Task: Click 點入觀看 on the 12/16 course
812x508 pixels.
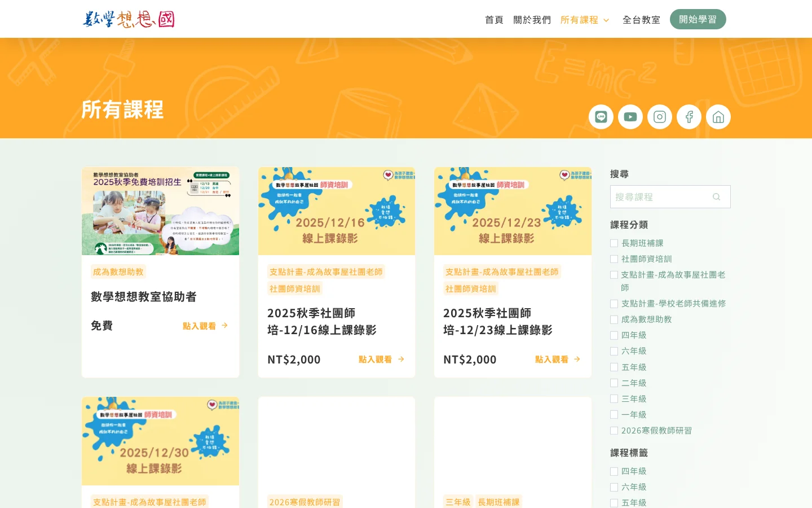Action: point(375,359)
